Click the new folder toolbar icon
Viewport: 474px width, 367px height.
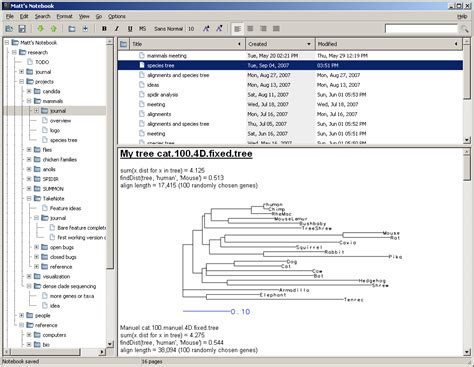coord(72,29)
